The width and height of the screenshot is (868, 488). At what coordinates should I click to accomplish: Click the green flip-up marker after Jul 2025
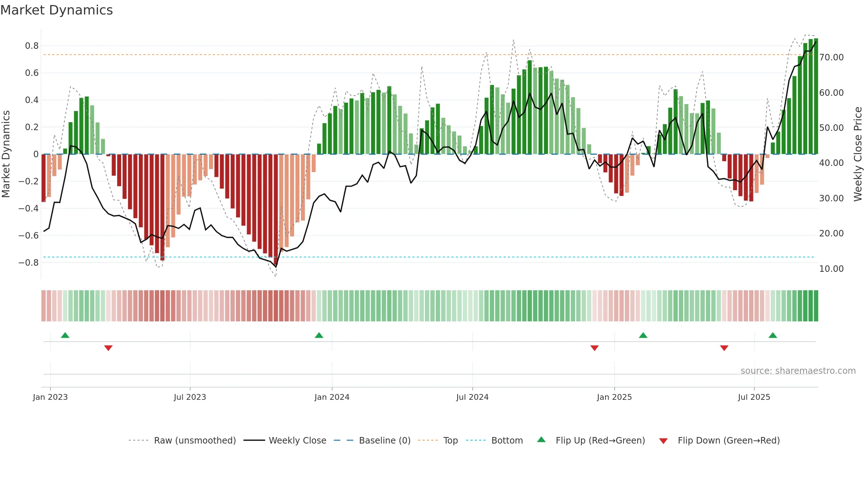[773, 335]
